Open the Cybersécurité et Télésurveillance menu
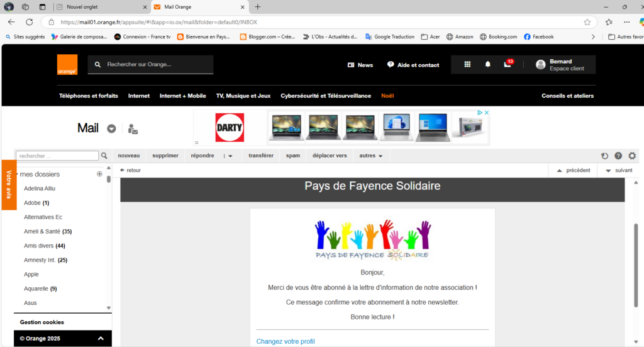Image resolution: width=644 pixels, height=347 pixels. point(326,96)
